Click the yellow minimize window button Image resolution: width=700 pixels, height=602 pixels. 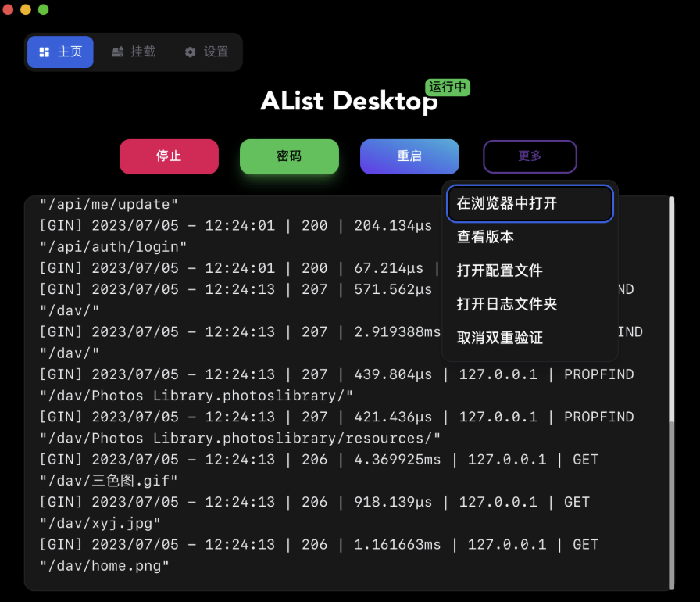pos(26,9)
